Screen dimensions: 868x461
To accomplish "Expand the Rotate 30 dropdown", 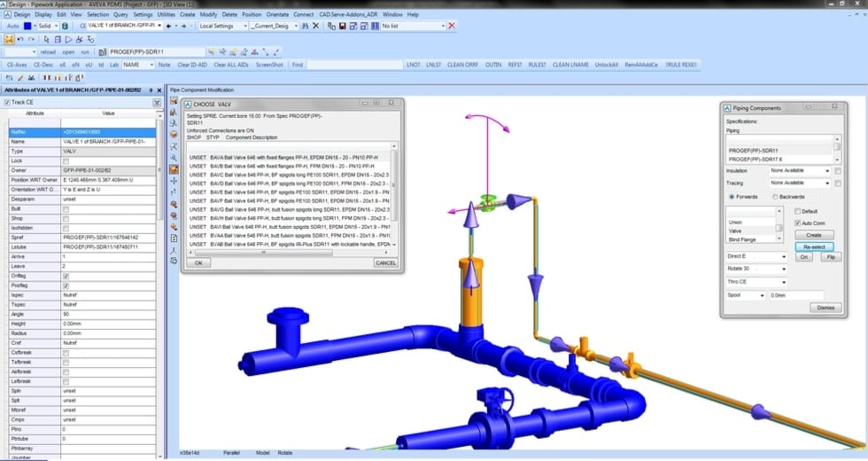I will (784, 270).
